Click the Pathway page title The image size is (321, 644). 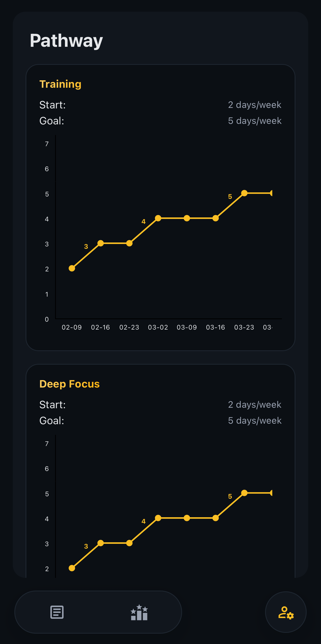tap(66, 40)
